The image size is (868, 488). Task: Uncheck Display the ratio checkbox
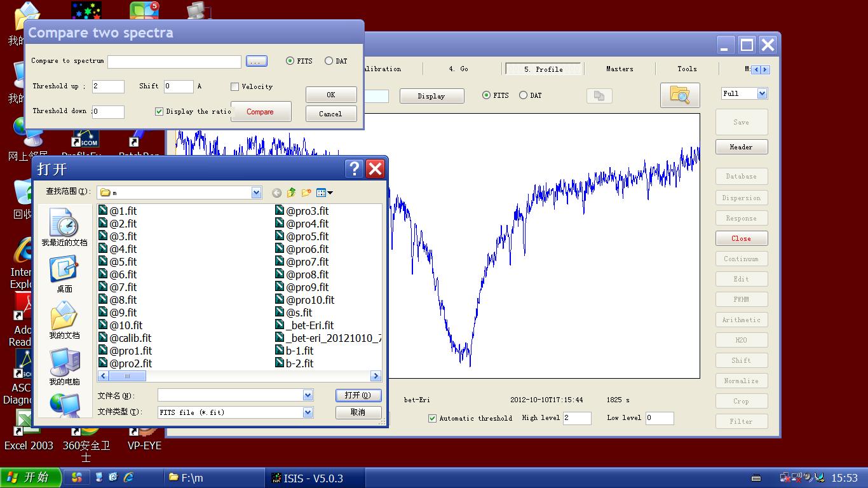point(159,112)
